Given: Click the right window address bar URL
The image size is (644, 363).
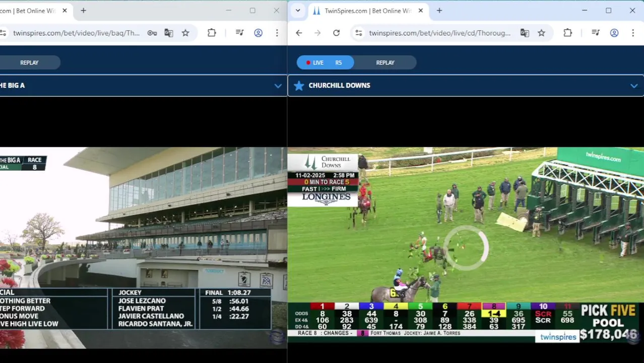Looking at the screenshot, I should coord(439,33).
